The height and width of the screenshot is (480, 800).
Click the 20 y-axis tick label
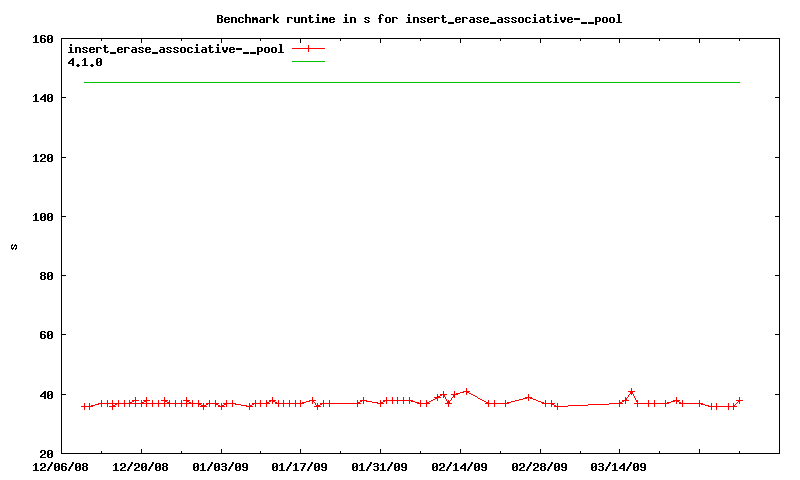pos(45,454)
